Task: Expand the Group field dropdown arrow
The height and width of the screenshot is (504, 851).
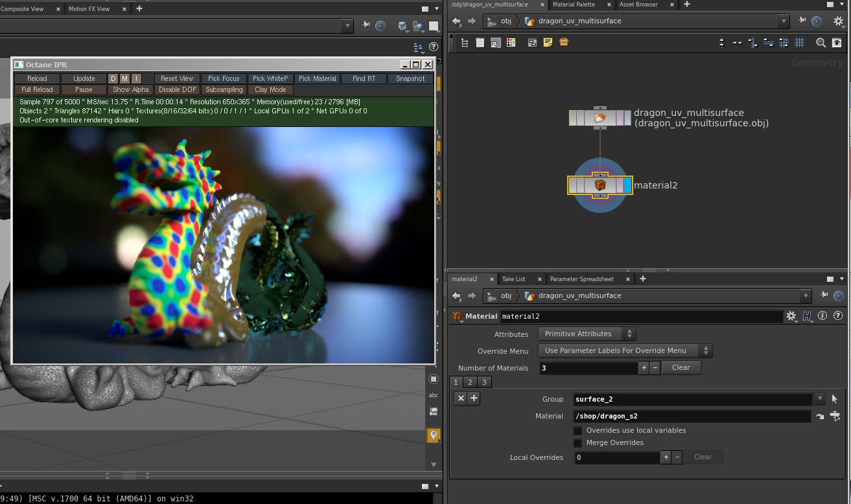Action: (820, 399)
